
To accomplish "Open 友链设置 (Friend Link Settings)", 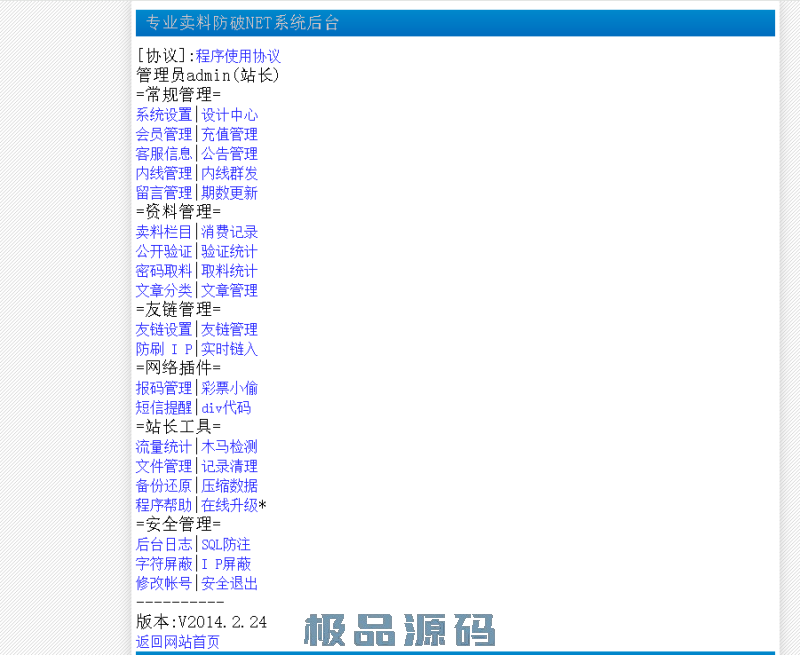I will [163, 329].
